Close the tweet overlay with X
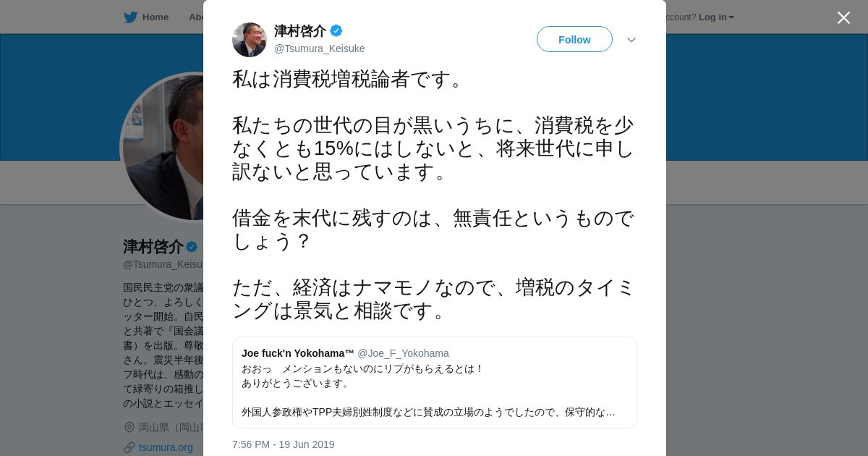Viewport: 868px width, 456px height. coord(843,17)
